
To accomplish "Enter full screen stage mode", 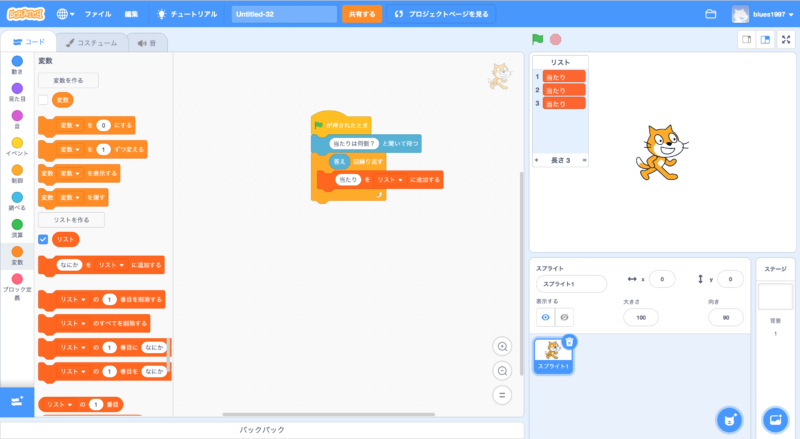I will (x=785, y=39).
